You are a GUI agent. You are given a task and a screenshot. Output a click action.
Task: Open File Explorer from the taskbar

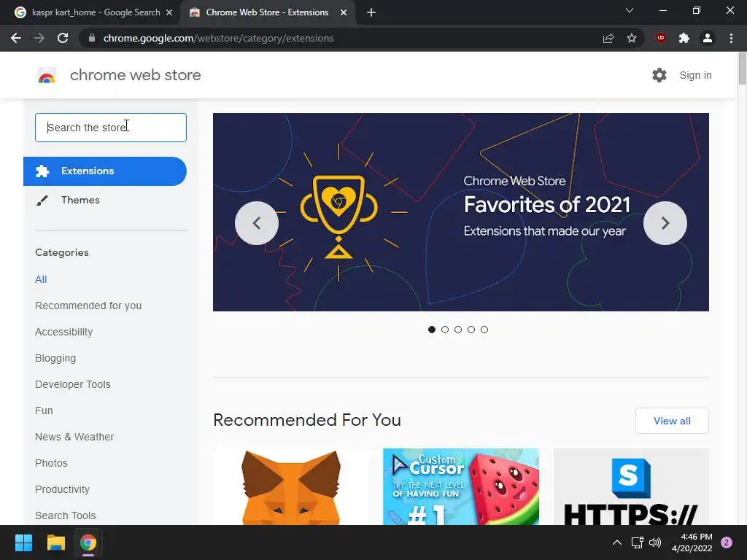coord(55,542)
